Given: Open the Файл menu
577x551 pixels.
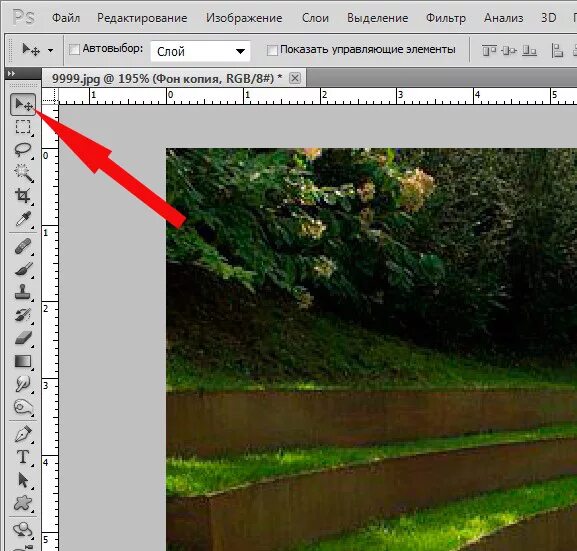Looking at the screenshot, I should [66, 18].
